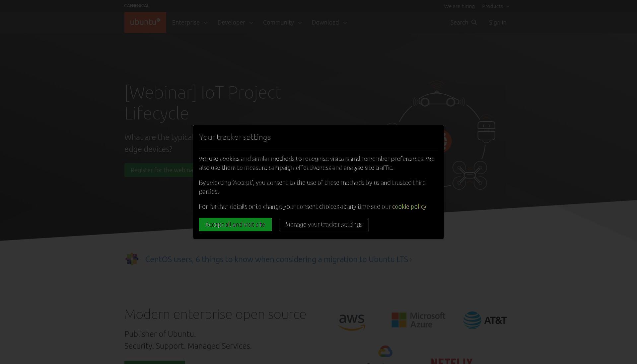637x364 pixels.
Task: Click the We are hiring link
Action: coord(459,6)
